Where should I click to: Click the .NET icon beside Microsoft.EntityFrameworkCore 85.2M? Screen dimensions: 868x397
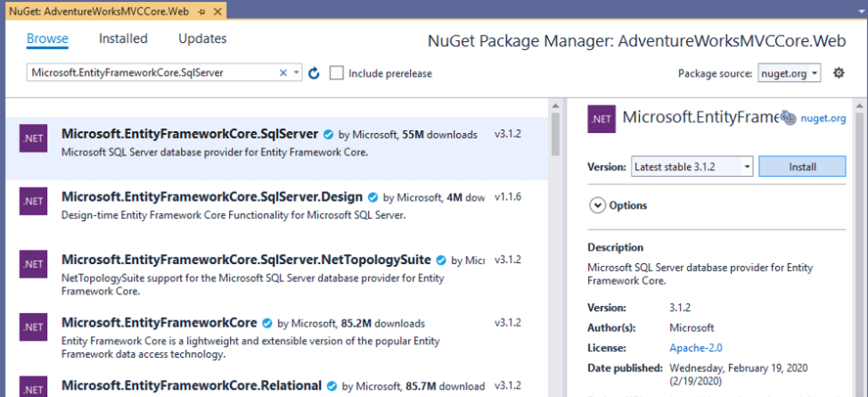pyautogui.click(x=33, y=327)
